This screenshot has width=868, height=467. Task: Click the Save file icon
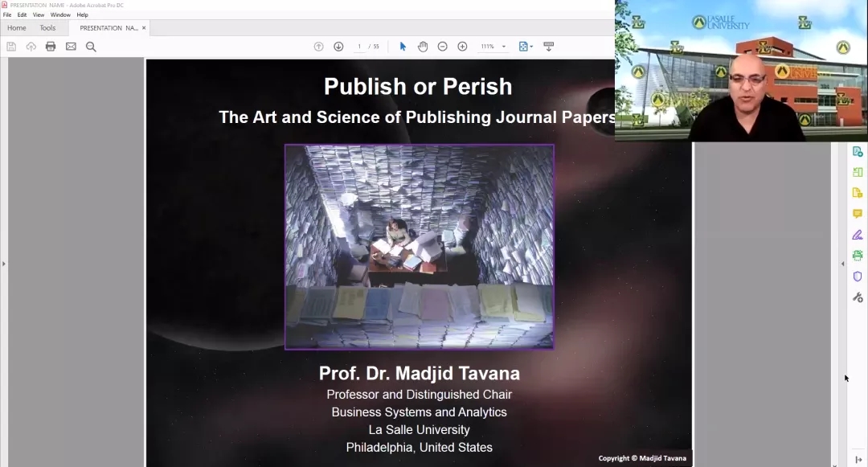tap(11, 47)
